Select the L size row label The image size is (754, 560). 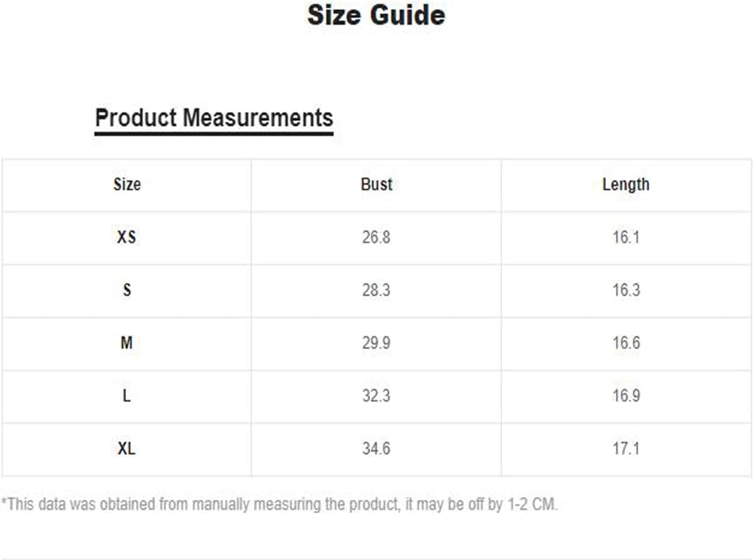(x=127, y=395)
